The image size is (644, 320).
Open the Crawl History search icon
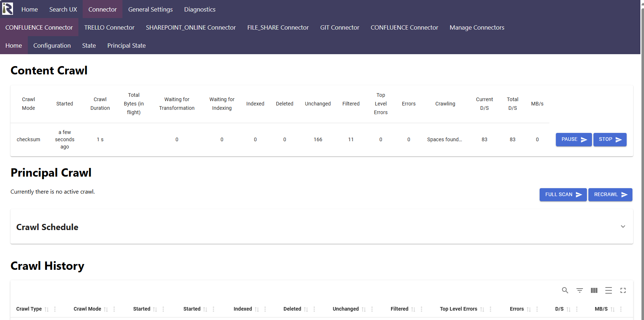pyautogui.click(x=565, y=290)
